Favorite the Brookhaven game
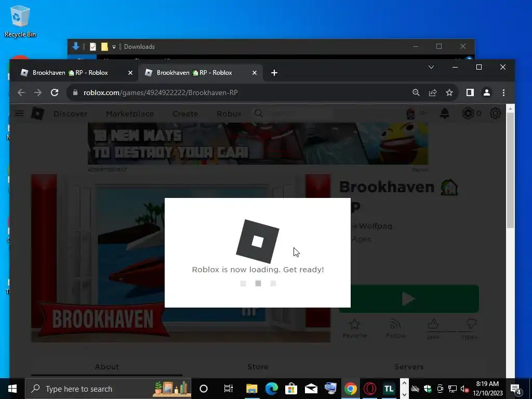 354,328
